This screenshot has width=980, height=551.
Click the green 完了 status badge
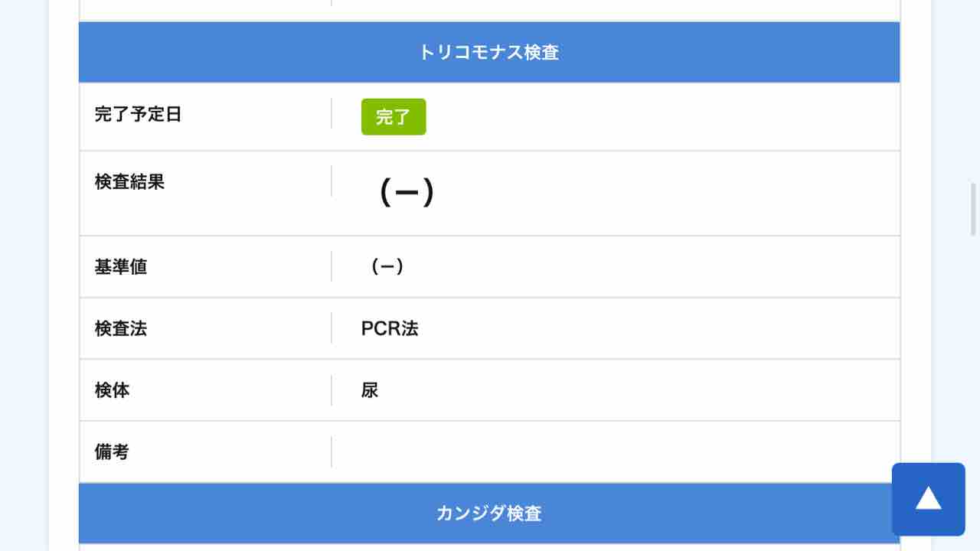(x=394, y=117)
